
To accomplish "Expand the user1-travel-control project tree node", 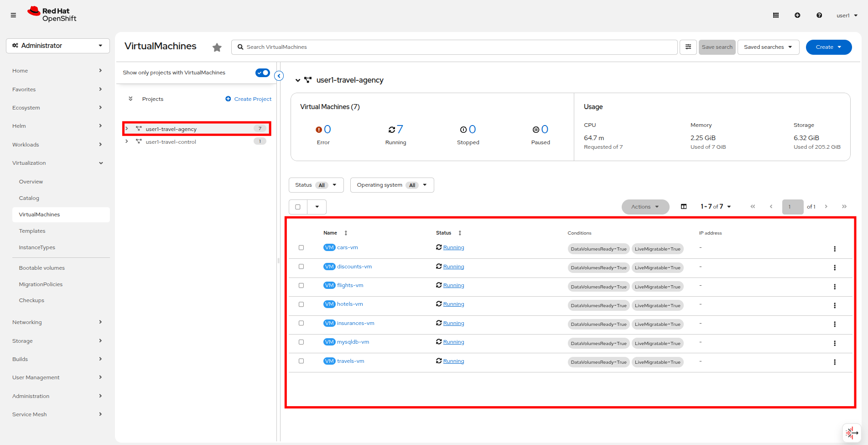I will (127, 141).
